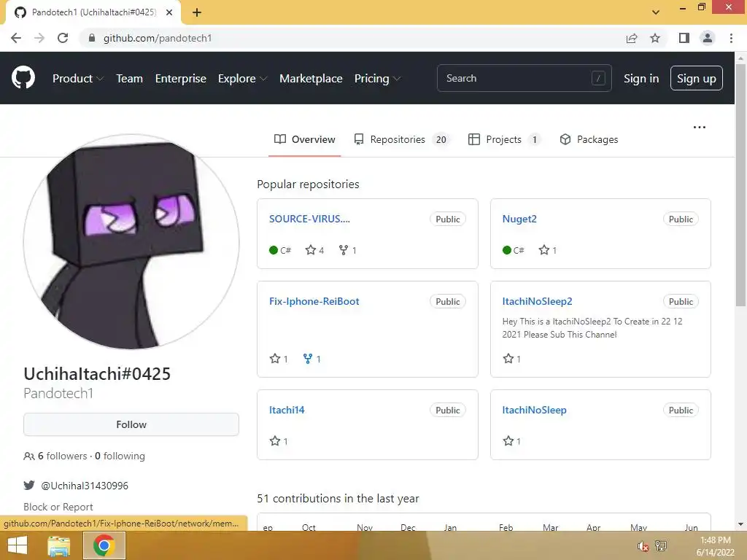Focus the GitHub Search field
747x560 pixels.
(524, 78)
